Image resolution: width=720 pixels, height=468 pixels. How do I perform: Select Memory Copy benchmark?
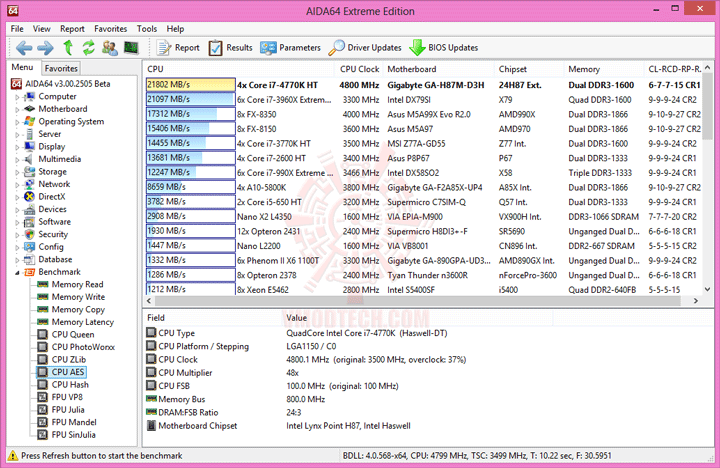tap(78, 310)
